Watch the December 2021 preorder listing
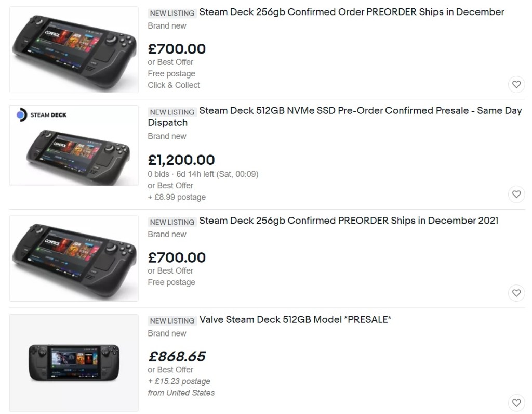The width and height of the screenshot is (532, 414). coord(516,293)
